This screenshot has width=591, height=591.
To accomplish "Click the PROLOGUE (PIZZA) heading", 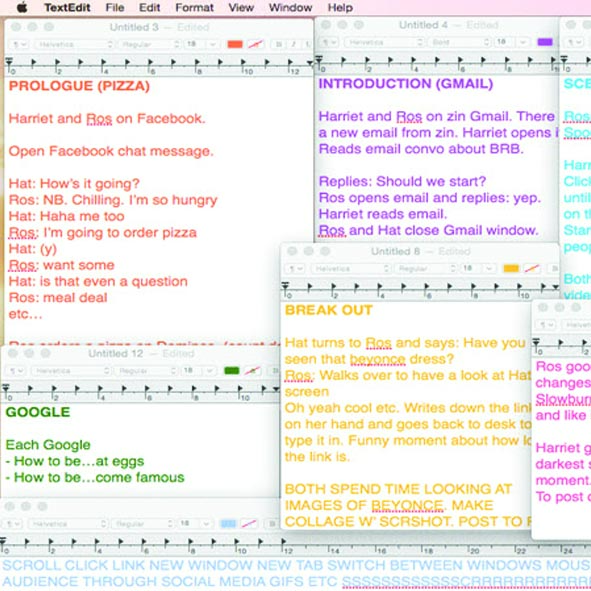I will tap(79, 86).
